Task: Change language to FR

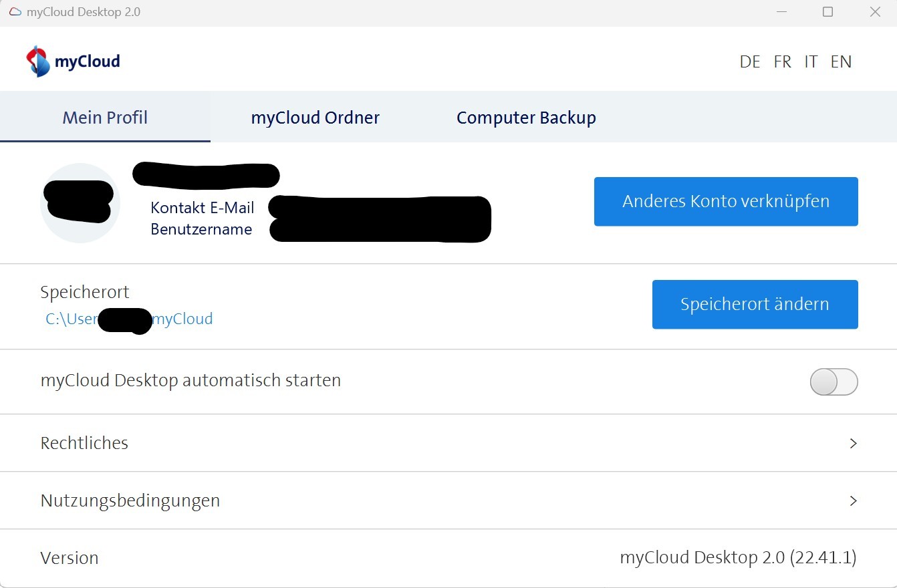Action: tap(782, 62)
